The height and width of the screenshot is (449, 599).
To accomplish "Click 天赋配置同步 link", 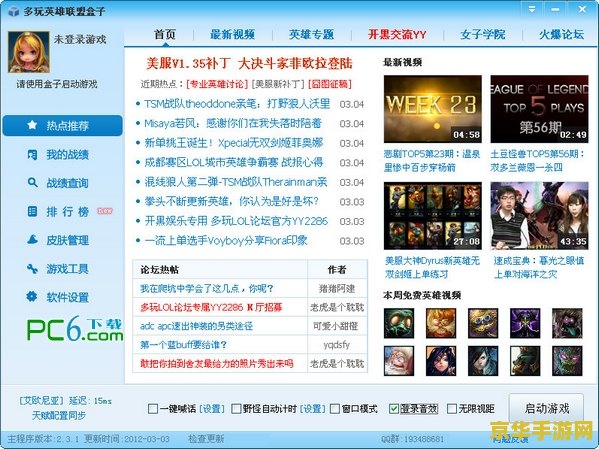I will (59, 415).
